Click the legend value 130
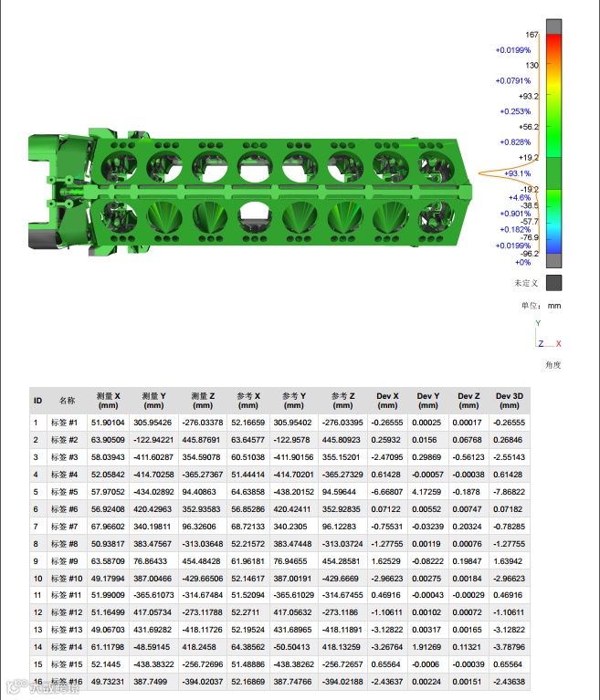Screen dimensions: 600x700 532,65
